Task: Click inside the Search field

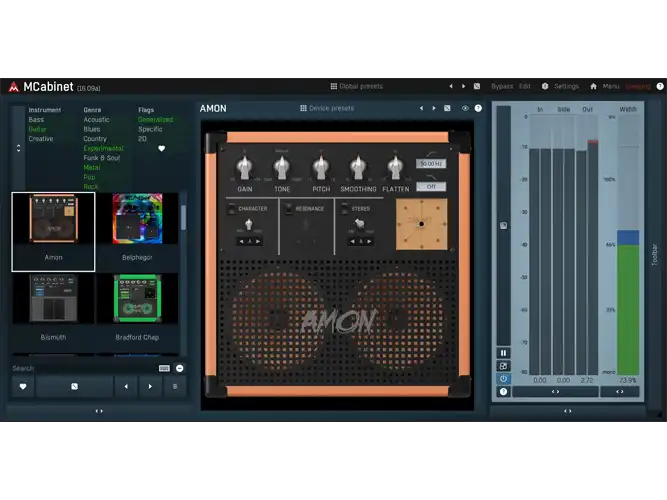Action: point(84,368)
